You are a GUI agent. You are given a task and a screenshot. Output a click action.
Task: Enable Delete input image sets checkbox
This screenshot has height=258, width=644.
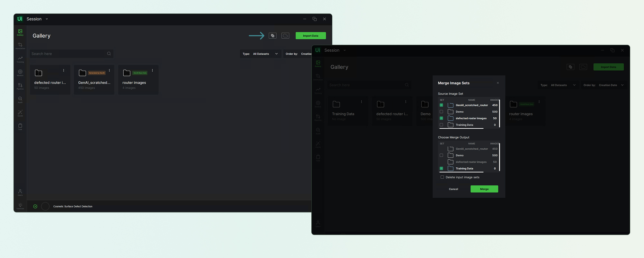[442, 177]
